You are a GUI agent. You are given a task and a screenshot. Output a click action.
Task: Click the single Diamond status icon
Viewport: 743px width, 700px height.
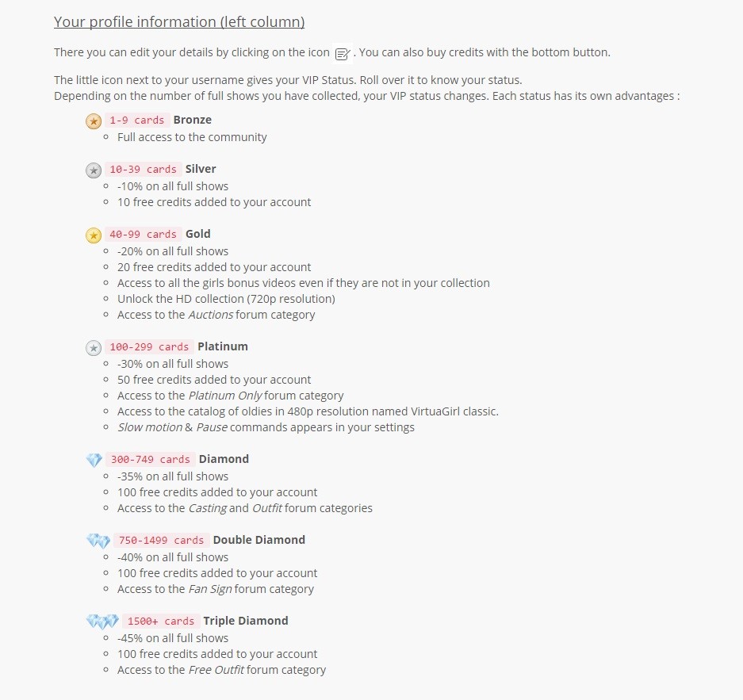click(94, 460)
